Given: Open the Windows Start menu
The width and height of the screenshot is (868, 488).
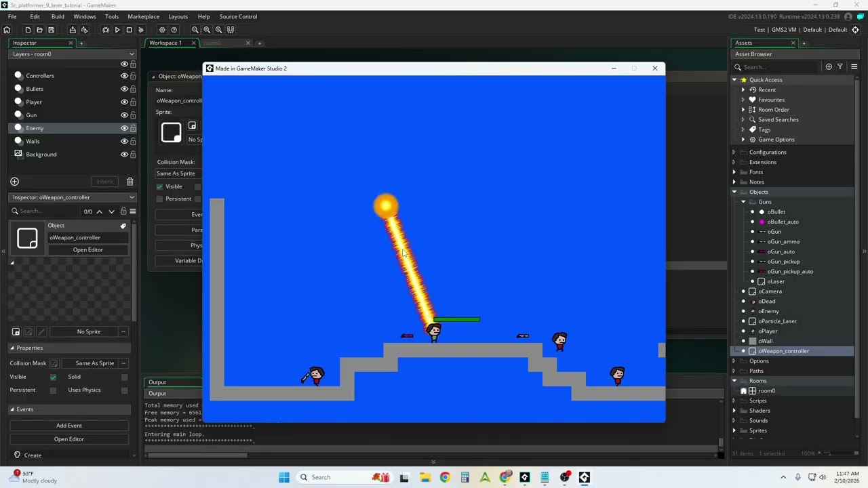Looking at the screenshot, I should point(284,477).
